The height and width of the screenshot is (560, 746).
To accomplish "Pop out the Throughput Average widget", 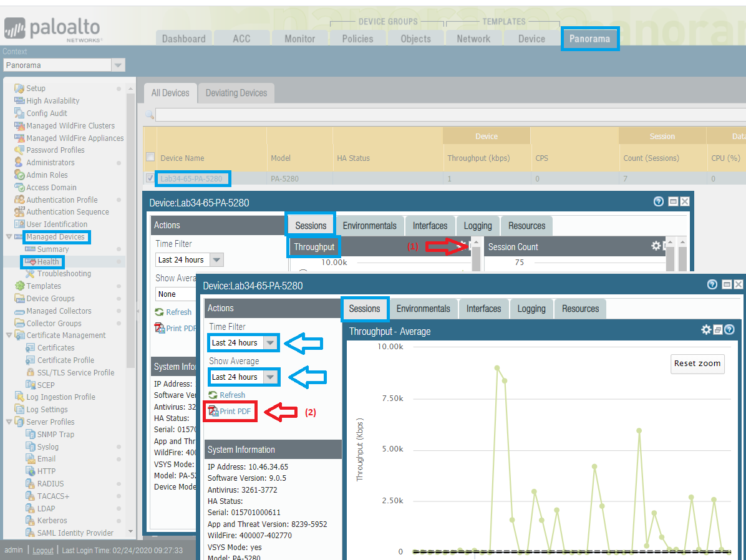I will click(x=718, y=330).
